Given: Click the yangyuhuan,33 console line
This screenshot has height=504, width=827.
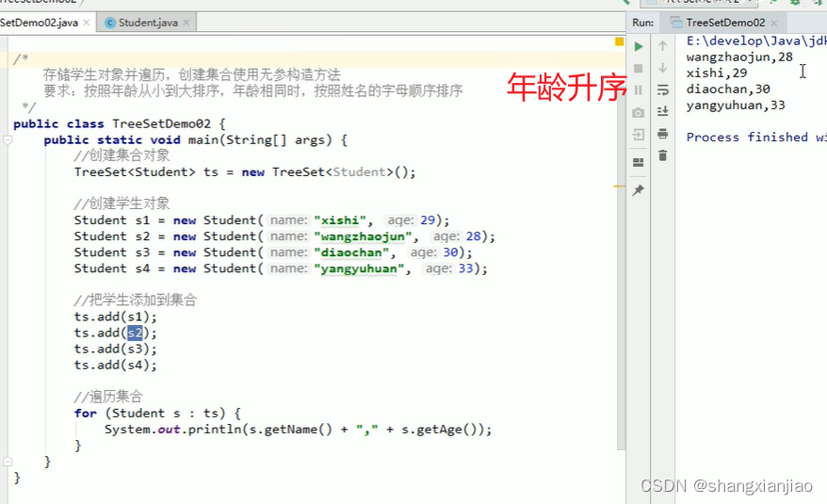Looking at the screenshot, I should tap(736, 106).
